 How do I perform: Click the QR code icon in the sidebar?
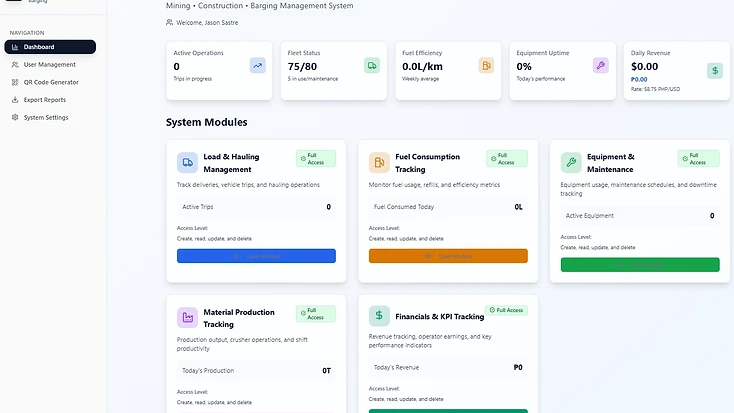[15, 82]
